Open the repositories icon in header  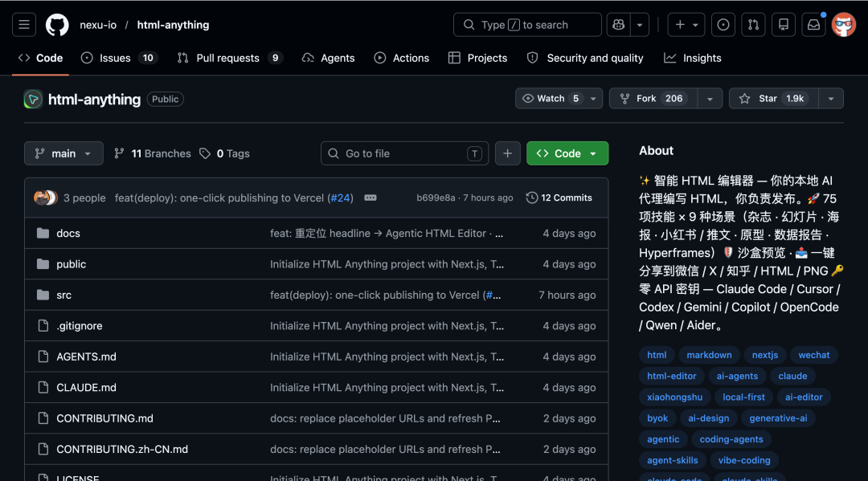tap(784, 25)
